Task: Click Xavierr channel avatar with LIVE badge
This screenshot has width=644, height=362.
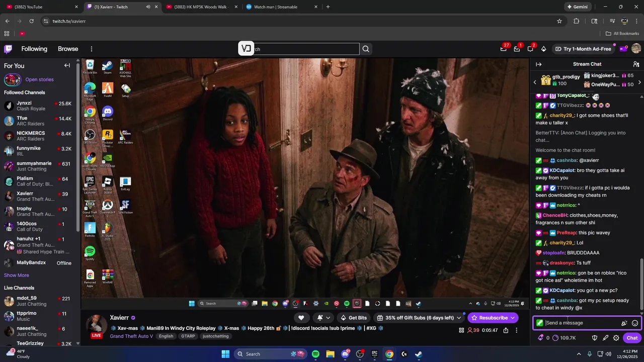Action: pos(96,326)
